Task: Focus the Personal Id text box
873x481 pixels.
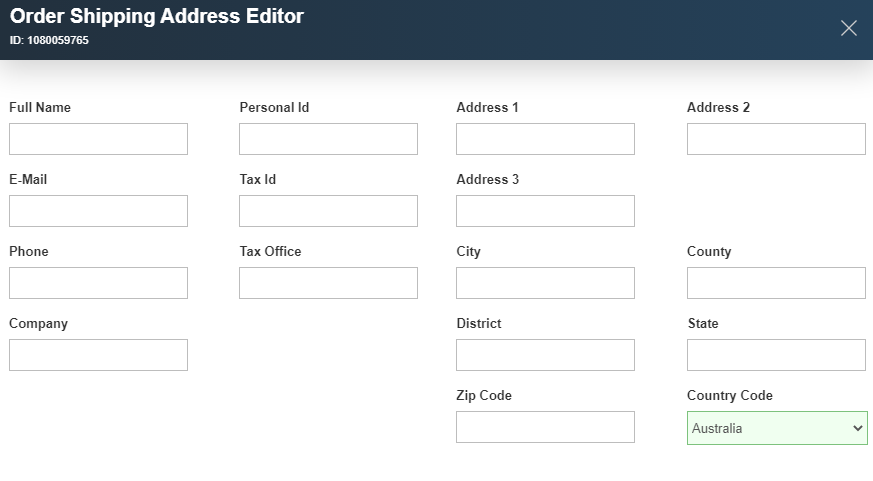Action: [x=328, y=139]
